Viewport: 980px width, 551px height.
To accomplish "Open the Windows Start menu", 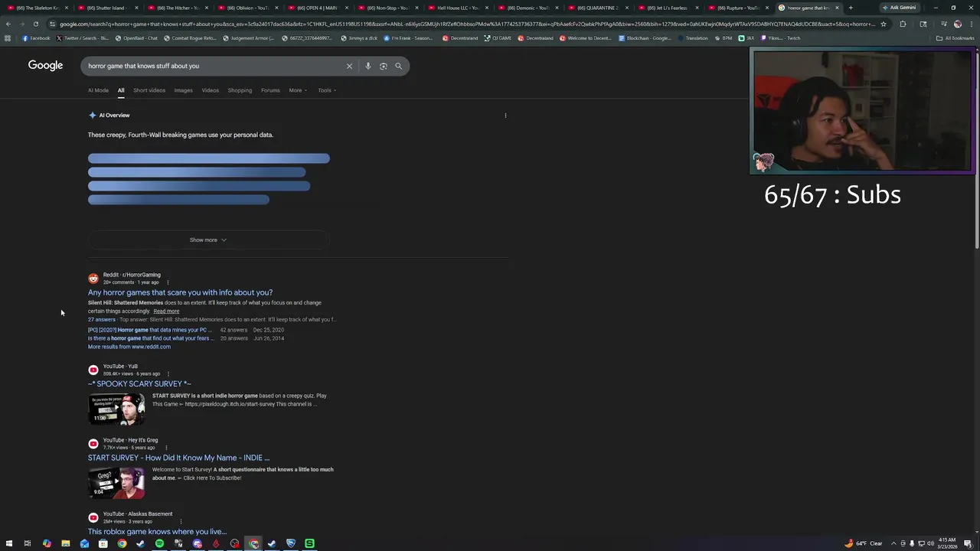I will [x=9, y=543].
